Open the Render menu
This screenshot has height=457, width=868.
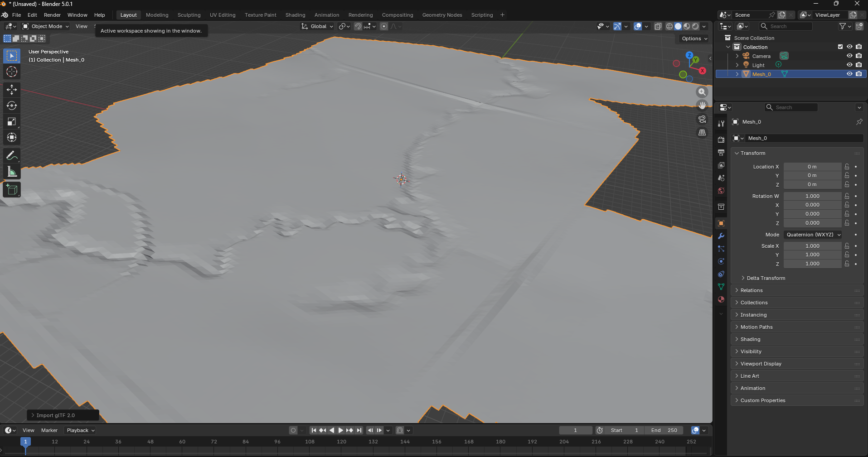(52, 15)
